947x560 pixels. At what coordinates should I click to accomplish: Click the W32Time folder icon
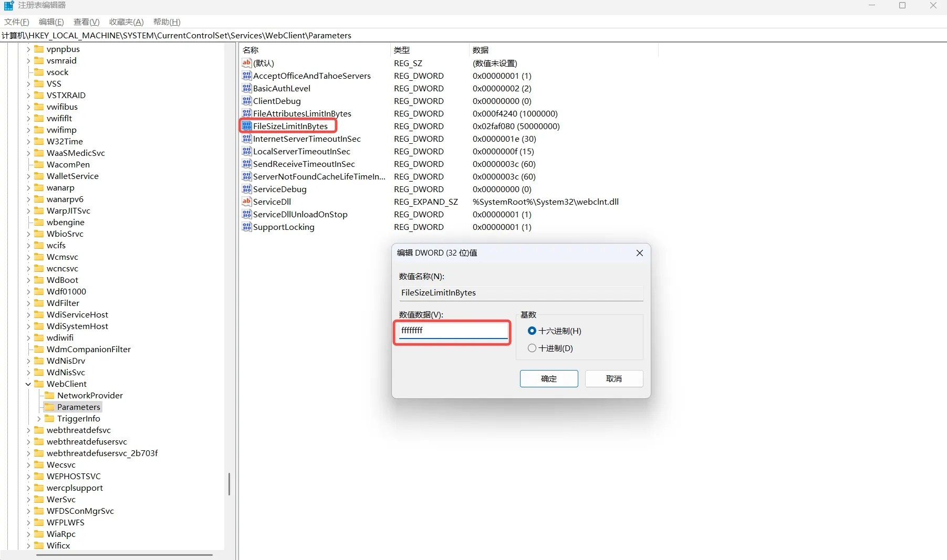(x=39, y=141)
